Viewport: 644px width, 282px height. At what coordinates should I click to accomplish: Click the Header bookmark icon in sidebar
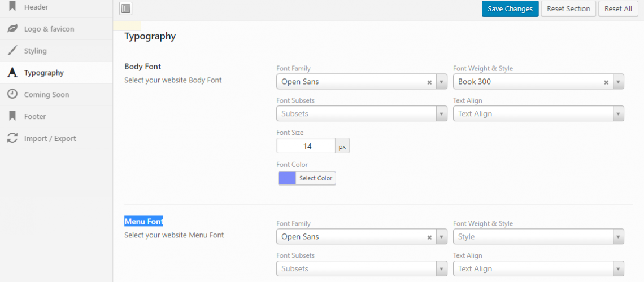12,7
